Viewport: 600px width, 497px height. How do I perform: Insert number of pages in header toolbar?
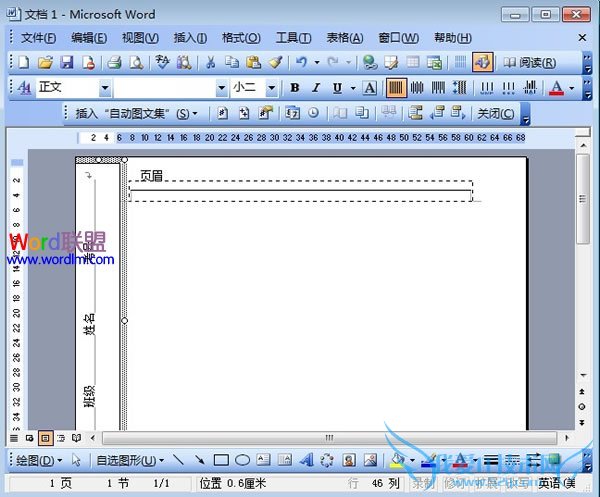pyautogui.click(x=244, y=113)
